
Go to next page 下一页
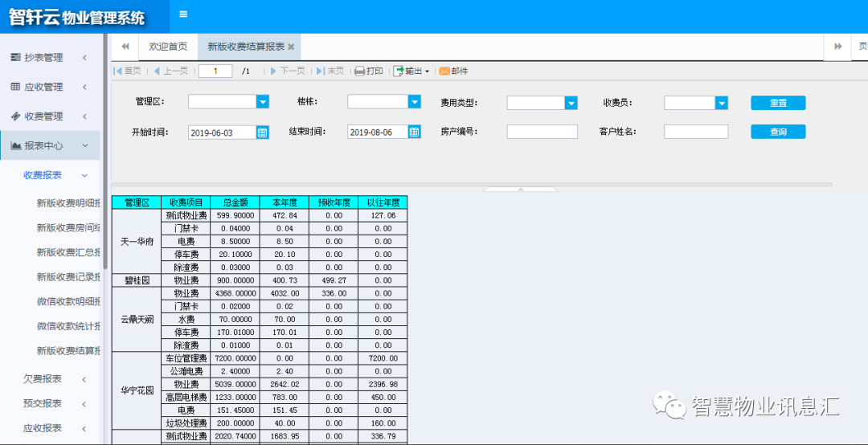[x=288, y=71]
